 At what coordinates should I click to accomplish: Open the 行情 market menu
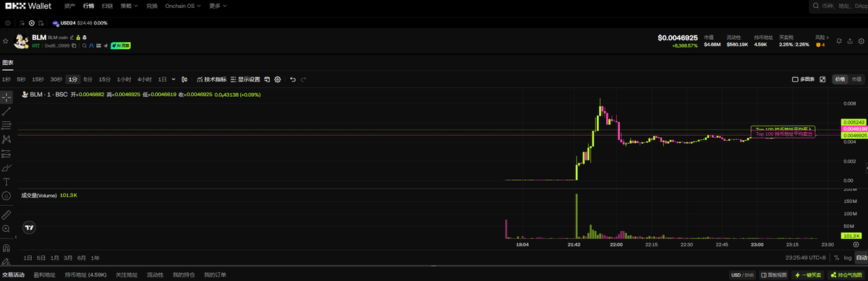point(88,5)
